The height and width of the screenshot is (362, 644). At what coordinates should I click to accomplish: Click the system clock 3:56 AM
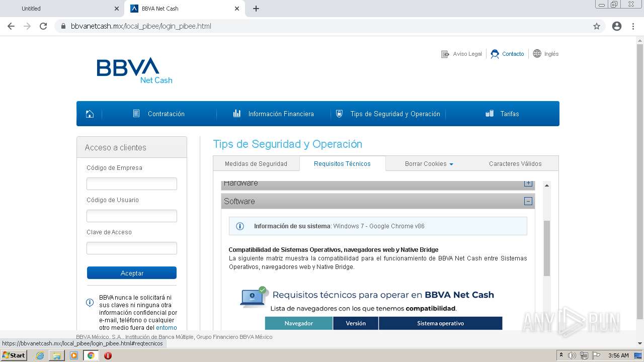[x=618, y=355]
